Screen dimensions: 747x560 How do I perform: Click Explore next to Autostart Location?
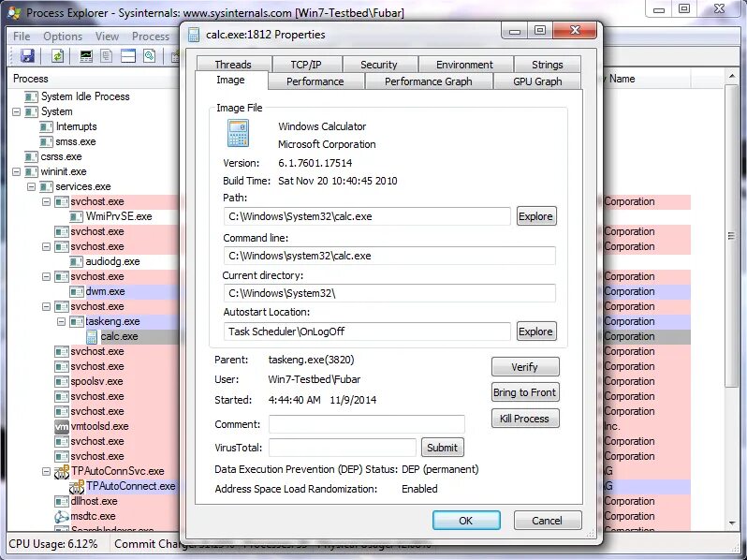coord(536,332)
